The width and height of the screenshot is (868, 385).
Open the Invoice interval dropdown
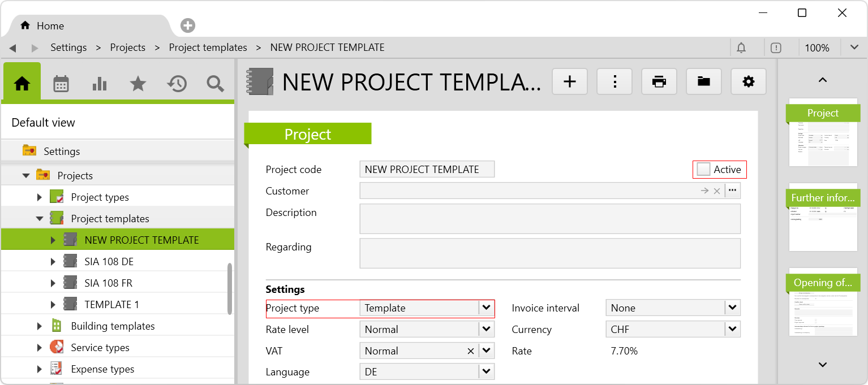coord(732,308)
